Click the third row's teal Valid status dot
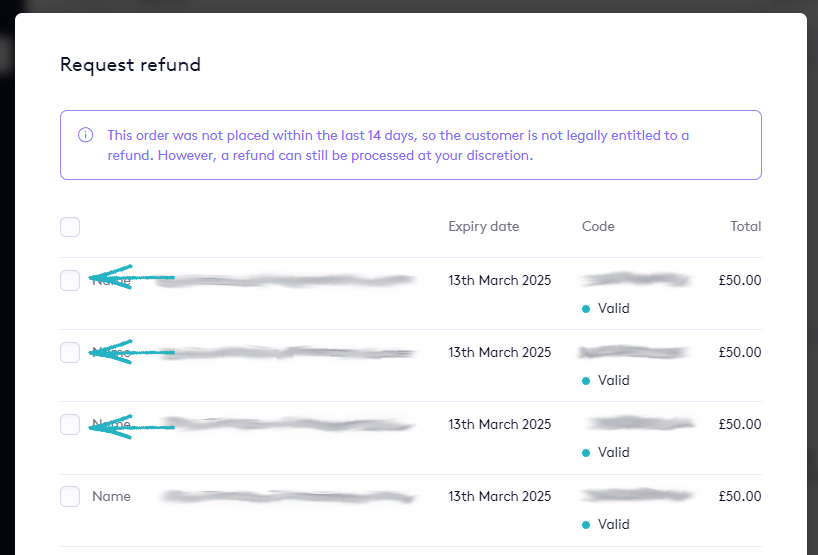Image resolution: width=818 pixels, height=555 pixels. pyautogui.click(x=586, y=453)
